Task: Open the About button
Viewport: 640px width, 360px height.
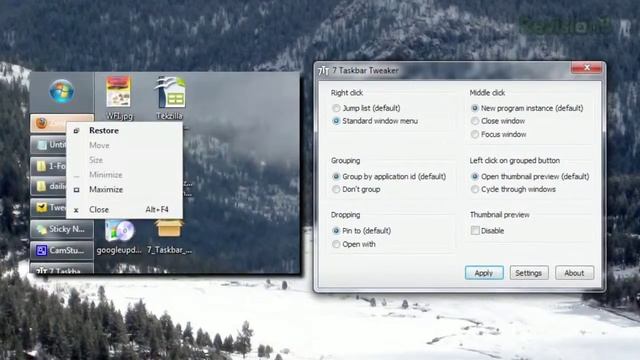Action: point(574,273)
